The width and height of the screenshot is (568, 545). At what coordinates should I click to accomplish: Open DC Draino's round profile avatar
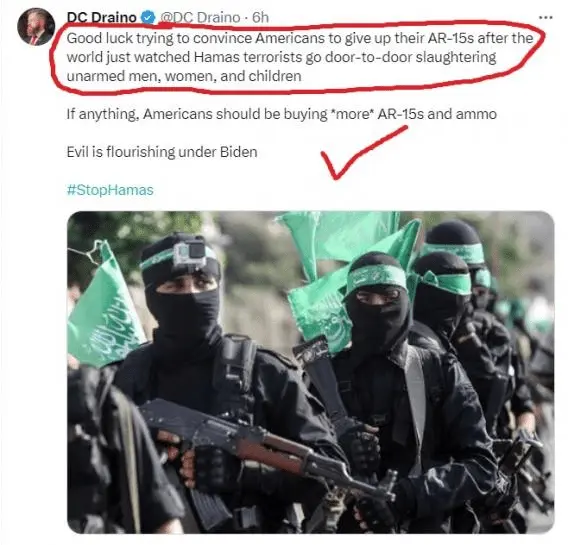click(36, 26)
